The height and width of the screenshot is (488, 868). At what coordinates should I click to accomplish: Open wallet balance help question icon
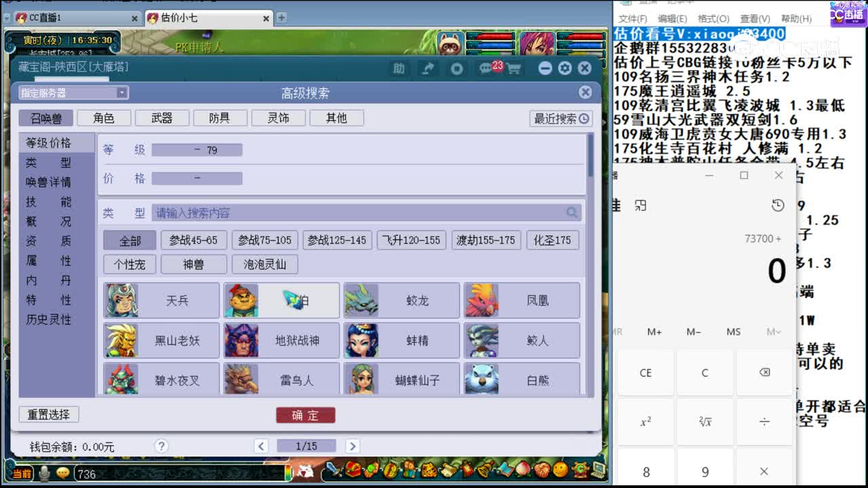point(161,446)
